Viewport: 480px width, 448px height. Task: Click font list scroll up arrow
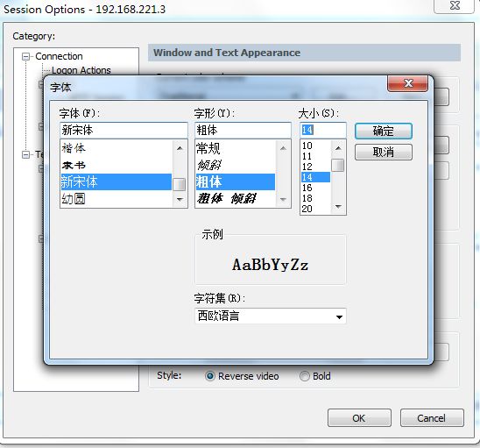(180, 148)
